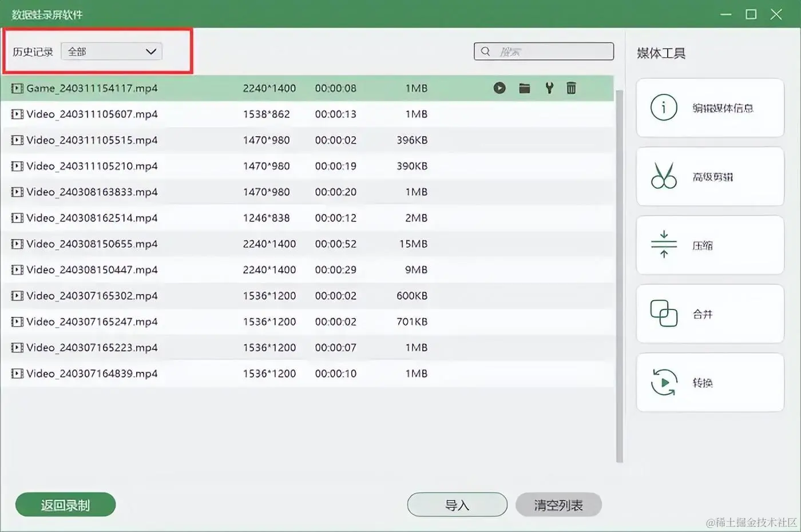The image size is (801, 532).
Task: Select file name Video_240307165247.mp4
Action: 92,322
